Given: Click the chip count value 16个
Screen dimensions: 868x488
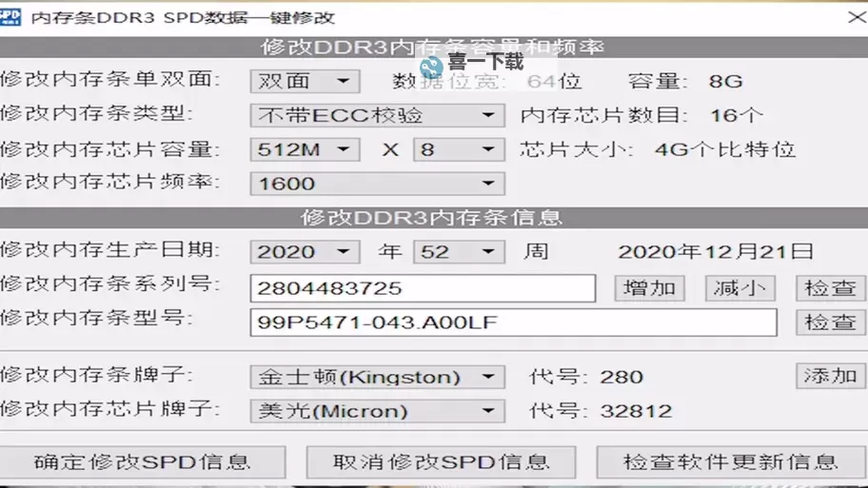Looking at the screenshot, I should tap(737, 116).
